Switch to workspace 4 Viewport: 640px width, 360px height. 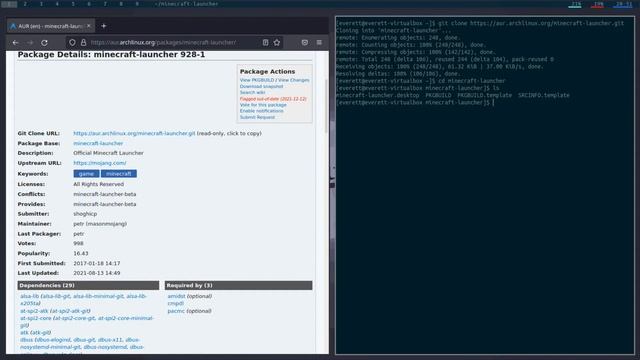tap(57, 4)
